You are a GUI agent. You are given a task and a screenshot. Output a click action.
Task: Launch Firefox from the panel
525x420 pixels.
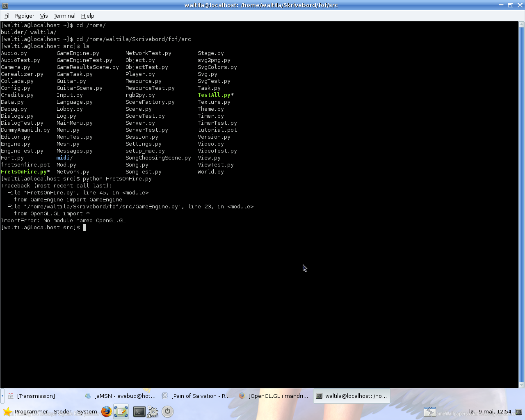pyautogui.click(x=106, y=411)
